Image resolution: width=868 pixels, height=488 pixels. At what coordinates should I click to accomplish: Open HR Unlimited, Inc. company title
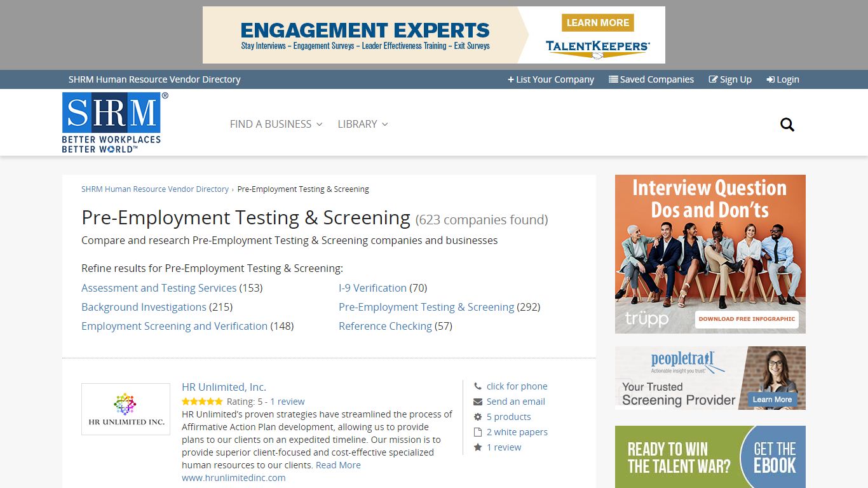pyautogui.click(x=224, y=387)
